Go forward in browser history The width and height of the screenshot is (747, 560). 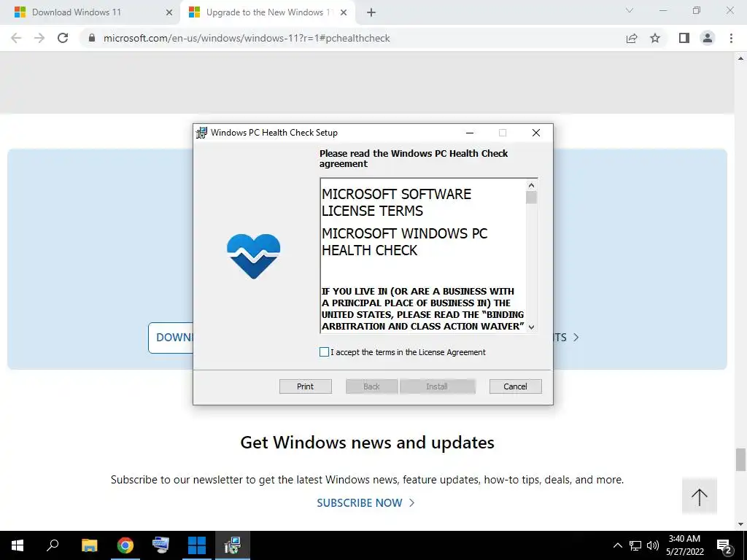39,38
